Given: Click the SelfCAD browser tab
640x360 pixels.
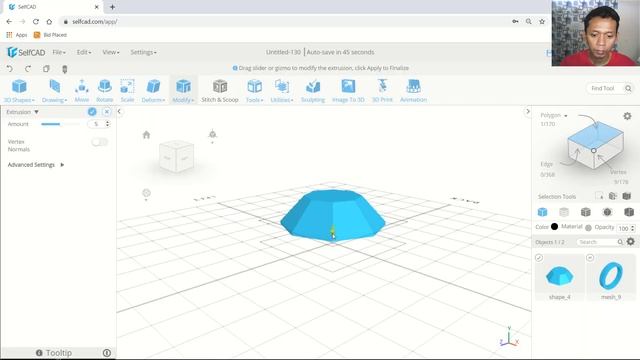Looking at the screenshot, I should pyautogui.click(x=53, y=7).
